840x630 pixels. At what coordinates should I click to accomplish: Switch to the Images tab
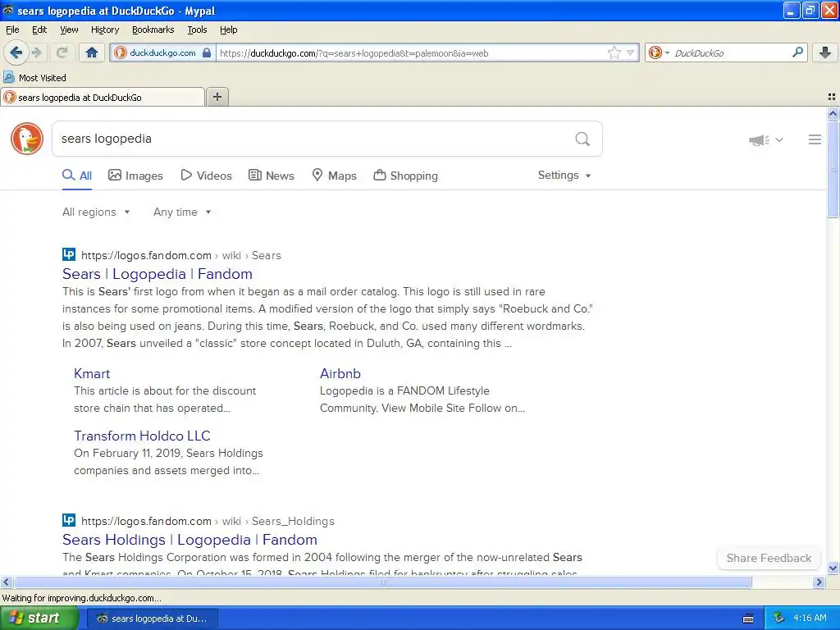pyautogui.click(x=135, y=176)
